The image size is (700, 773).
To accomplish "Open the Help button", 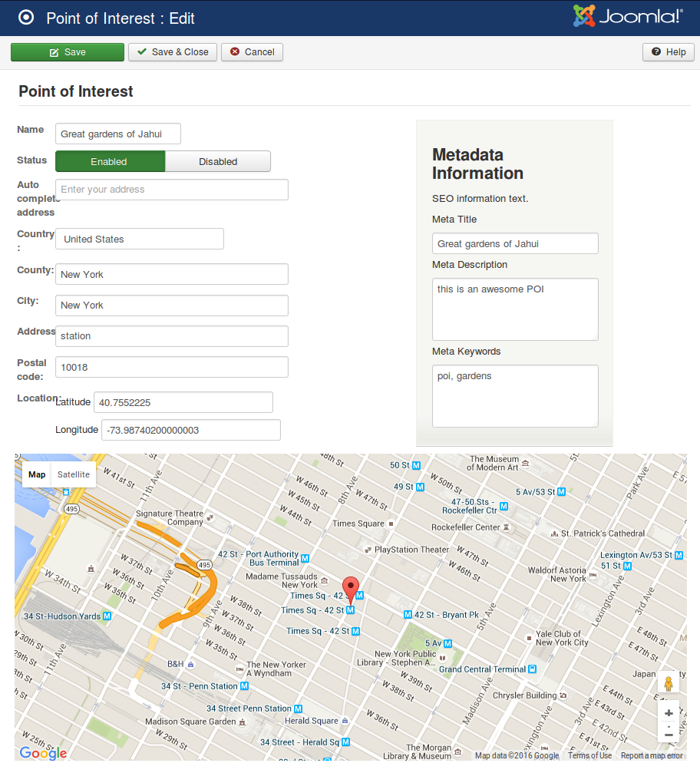I will (669, 52).
